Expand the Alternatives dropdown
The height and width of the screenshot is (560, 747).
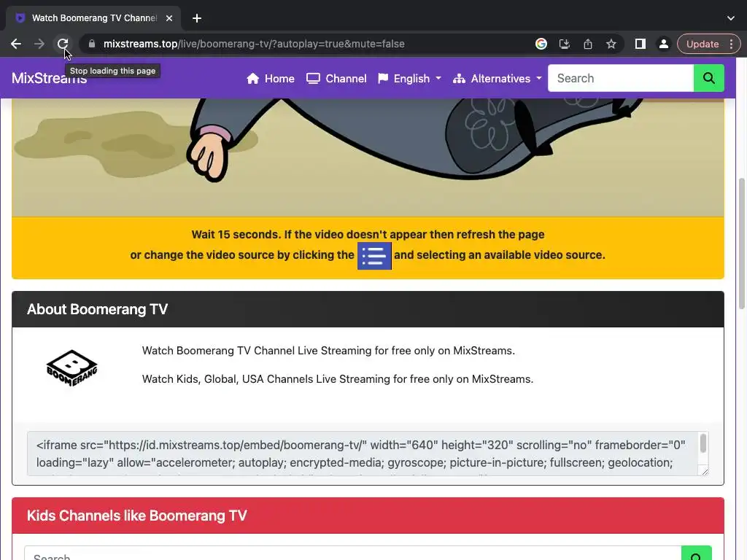click(x=498, y=79)
